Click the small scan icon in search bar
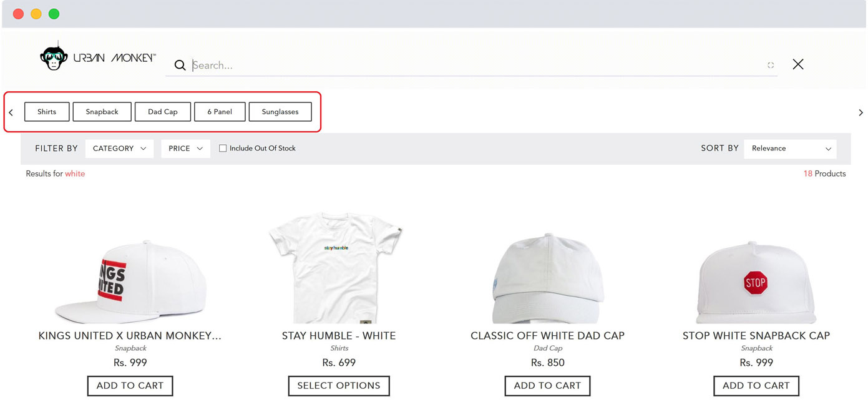868x402 pixels. tap(771, 66)
